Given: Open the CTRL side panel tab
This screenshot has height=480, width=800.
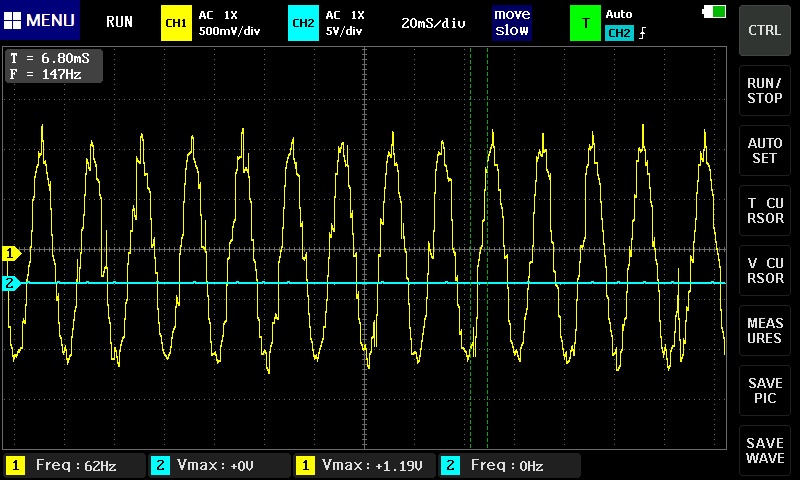Looking at the screenshot, I should pyautogui.click(x=765, y=30).
